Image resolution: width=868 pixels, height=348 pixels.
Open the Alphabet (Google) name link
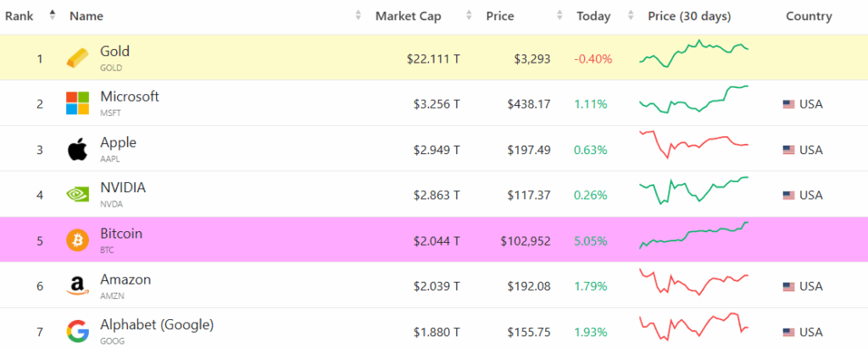pyautogui.click(x=157, y=324)
